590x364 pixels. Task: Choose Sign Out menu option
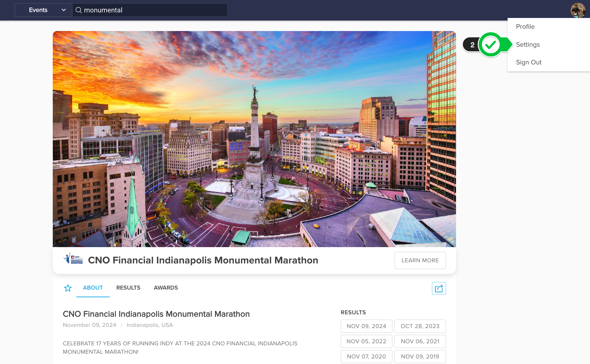pos(529,62)
